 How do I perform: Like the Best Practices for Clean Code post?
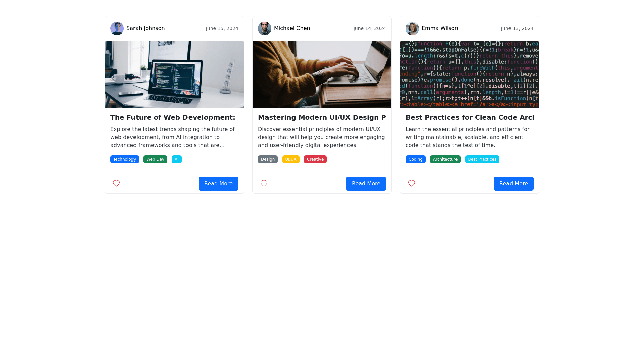(412, 183)
